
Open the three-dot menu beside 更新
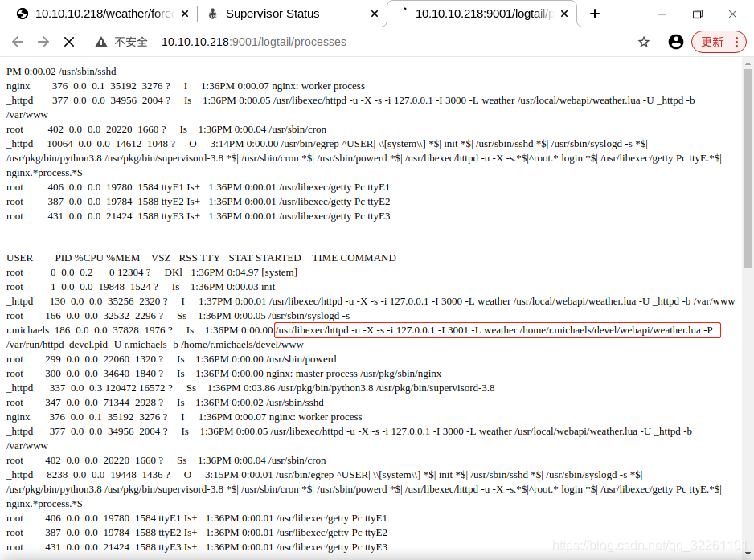click(x=736, y=42)
